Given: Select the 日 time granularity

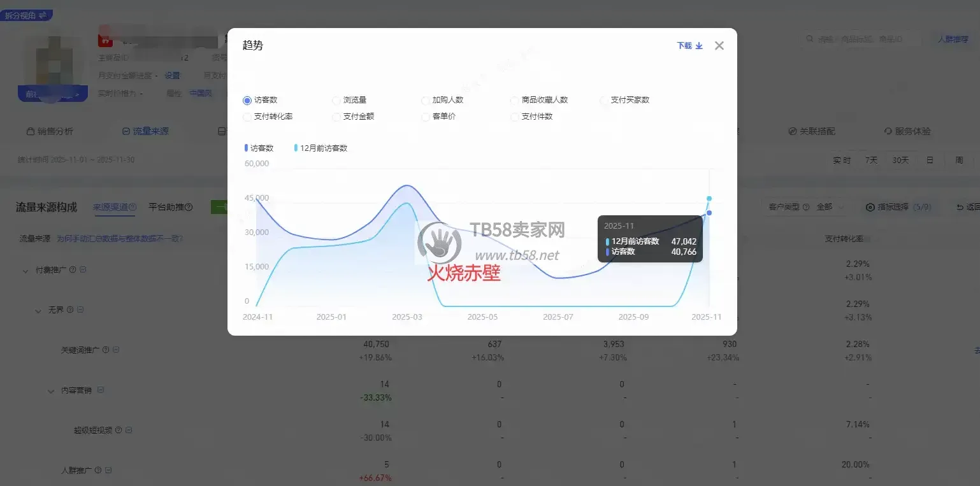Looking at the screenshot, I should coord(930,161).
